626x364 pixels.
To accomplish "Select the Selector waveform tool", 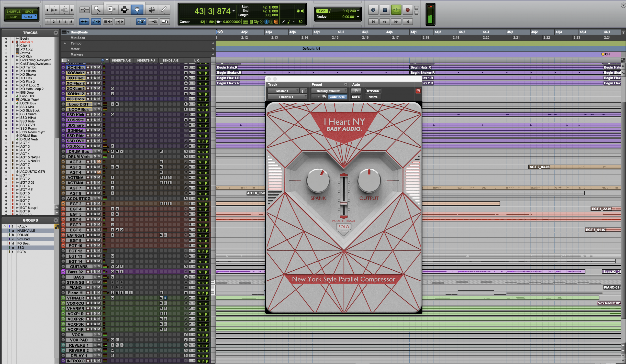I will point(124,10).
